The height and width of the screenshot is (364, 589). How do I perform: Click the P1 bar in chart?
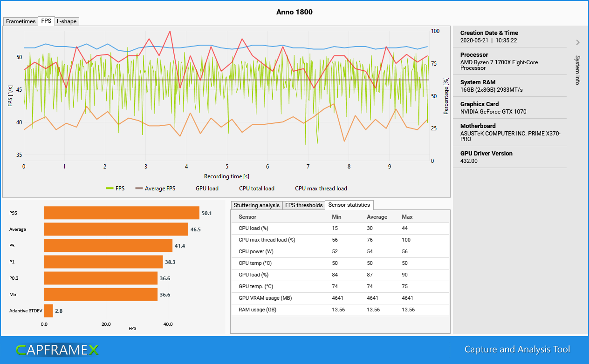pyautogui.click(x=103, y=262)
